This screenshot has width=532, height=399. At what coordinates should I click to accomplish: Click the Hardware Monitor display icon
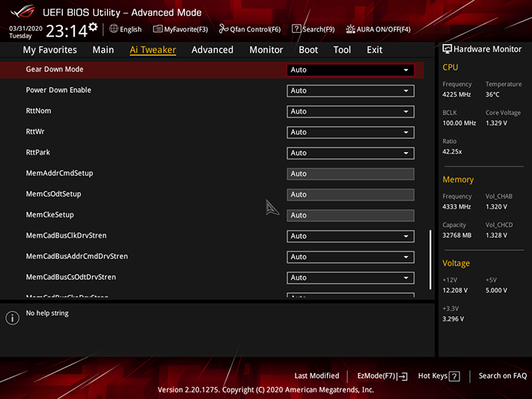tap(447, 49)
